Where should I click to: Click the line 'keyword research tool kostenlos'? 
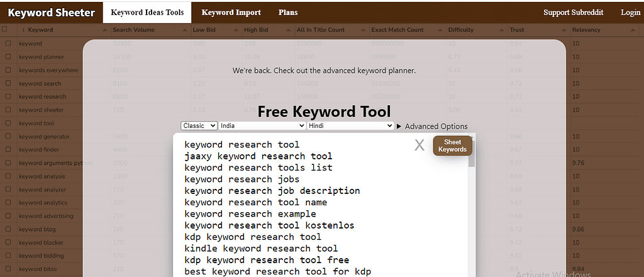[269, 225]
